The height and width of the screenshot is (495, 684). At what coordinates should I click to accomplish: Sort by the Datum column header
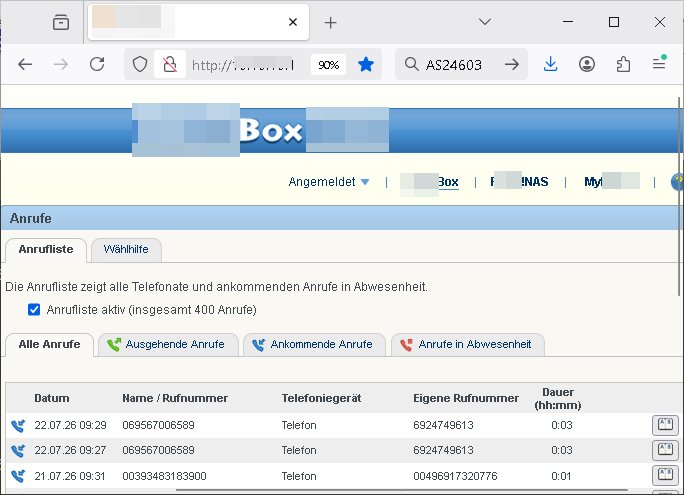(51, 398)
